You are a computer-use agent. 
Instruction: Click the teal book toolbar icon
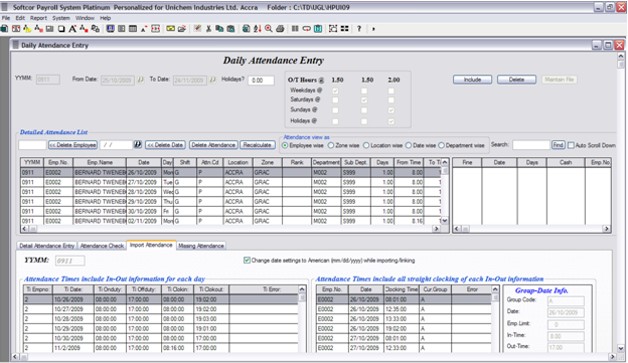click(318, 28)
